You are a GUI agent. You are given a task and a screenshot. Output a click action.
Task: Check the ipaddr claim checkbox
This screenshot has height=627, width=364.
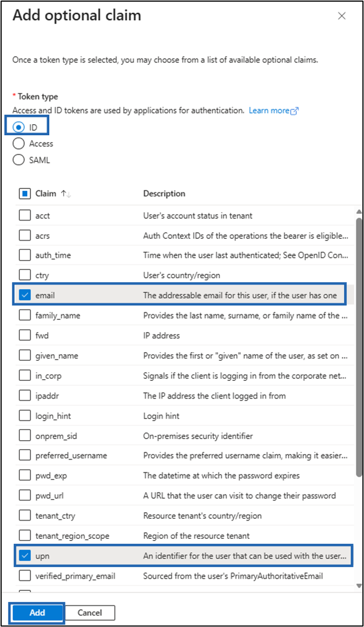tap(25, 396)
